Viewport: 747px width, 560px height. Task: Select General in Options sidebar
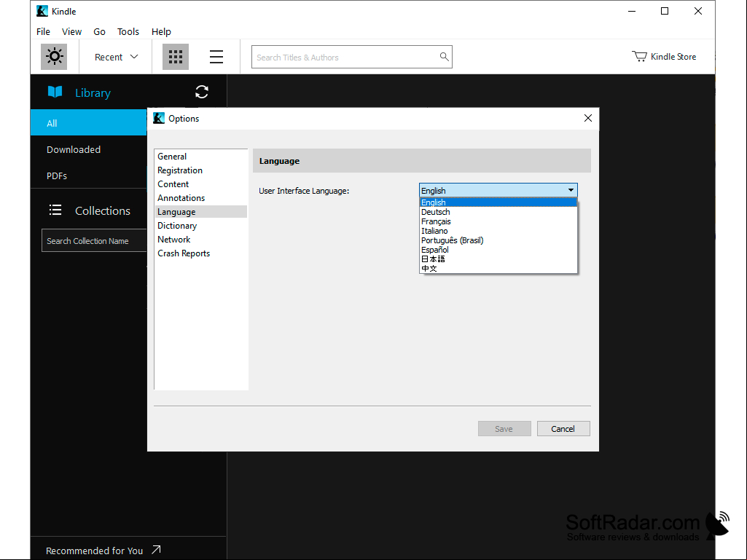coord(200,156)
